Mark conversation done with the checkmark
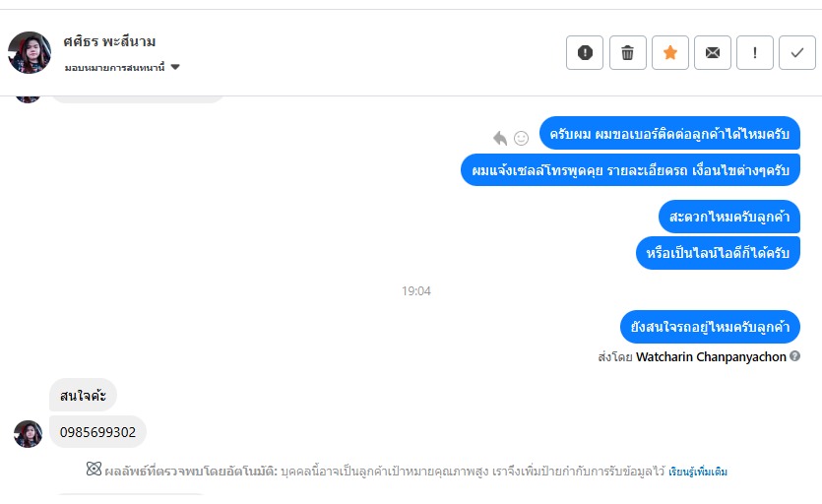This screenshot has height=504, width=822. [x=797, y=53]
